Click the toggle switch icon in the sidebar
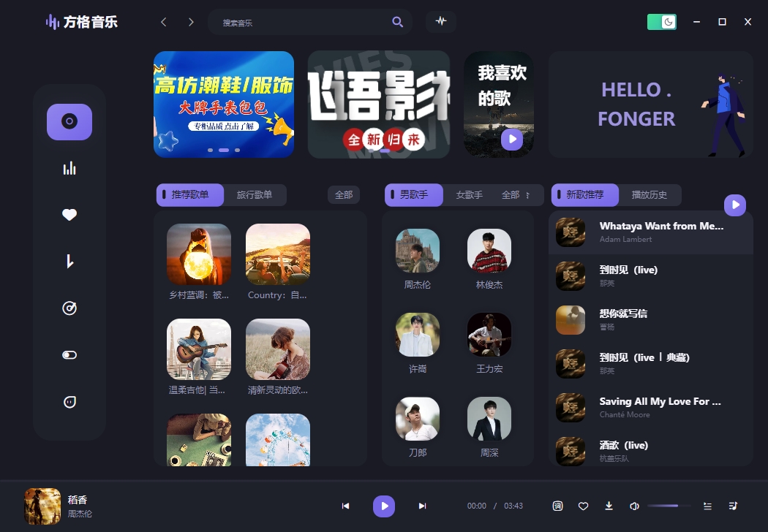This screenshot has height=532, width=768. pos(69,354)
